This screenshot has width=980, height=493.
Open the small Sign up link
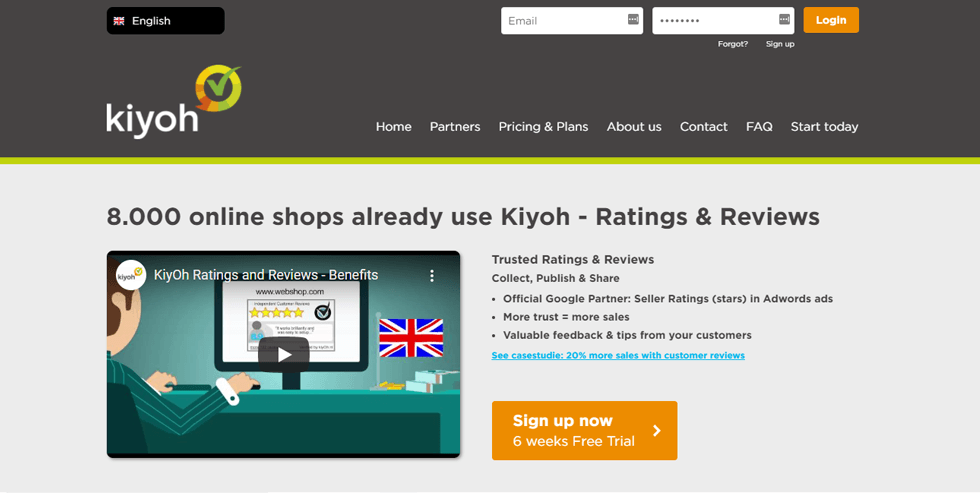(x=780, y=44)
